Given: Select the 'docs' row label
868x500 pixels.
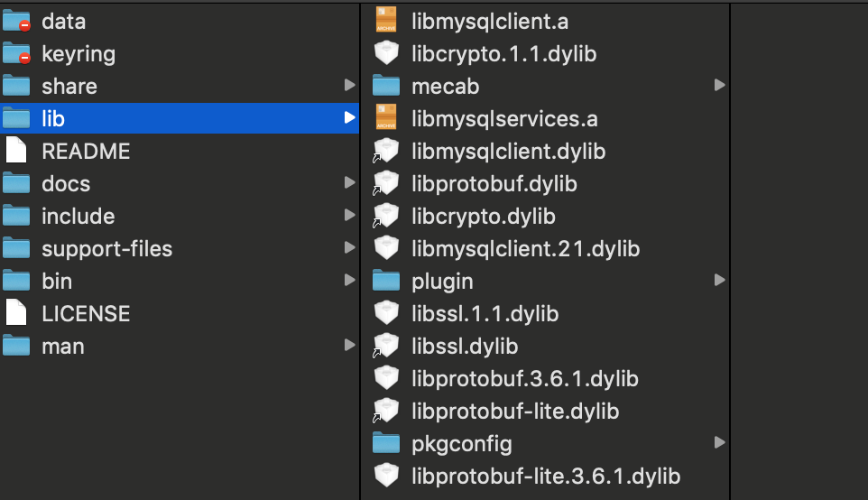Looking at the screenshot, I should (x=66, y=184).
